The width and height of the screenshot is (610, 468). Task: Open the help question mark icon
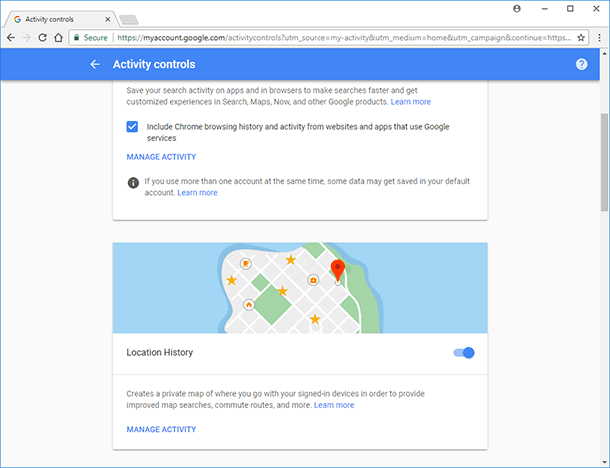581,64
